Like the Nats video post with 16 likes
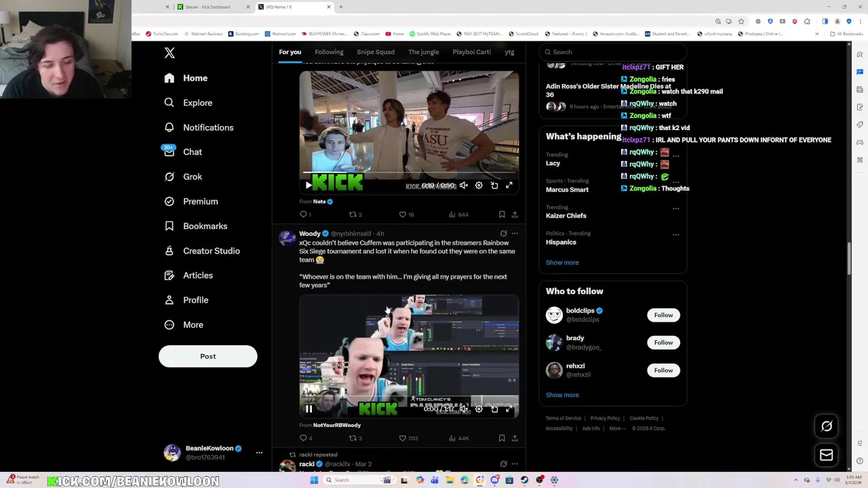The height and width of the screenshot is (488, 868). pos(406,214)
